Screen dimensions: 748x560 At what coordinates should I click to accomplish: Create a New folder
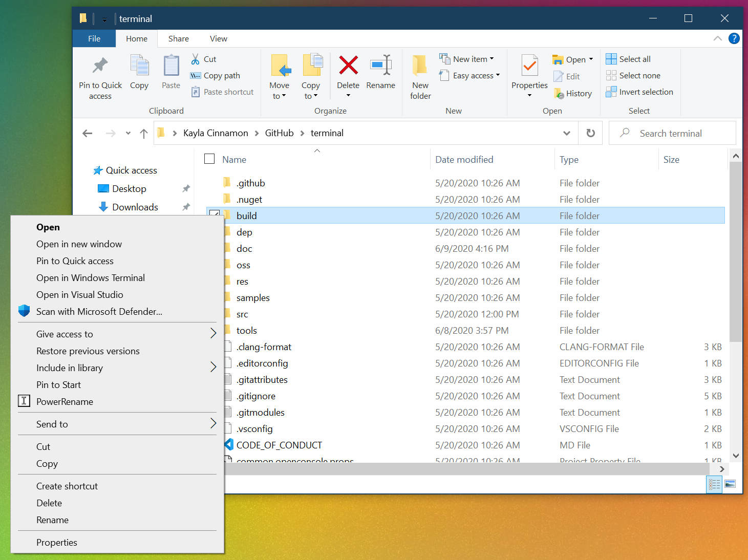pos(420,77)
